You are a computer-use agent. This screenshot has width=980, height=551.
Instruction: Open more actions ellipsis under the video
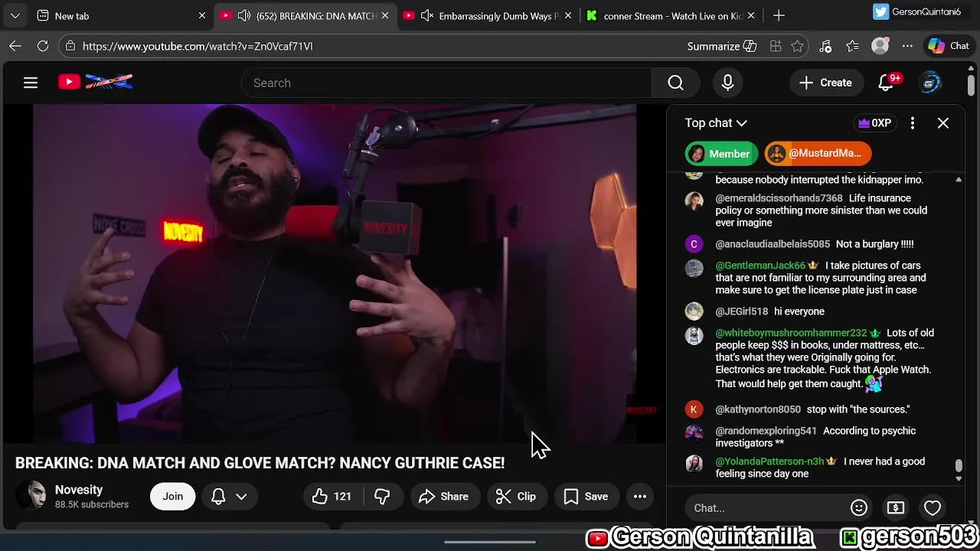pos(640,497)
